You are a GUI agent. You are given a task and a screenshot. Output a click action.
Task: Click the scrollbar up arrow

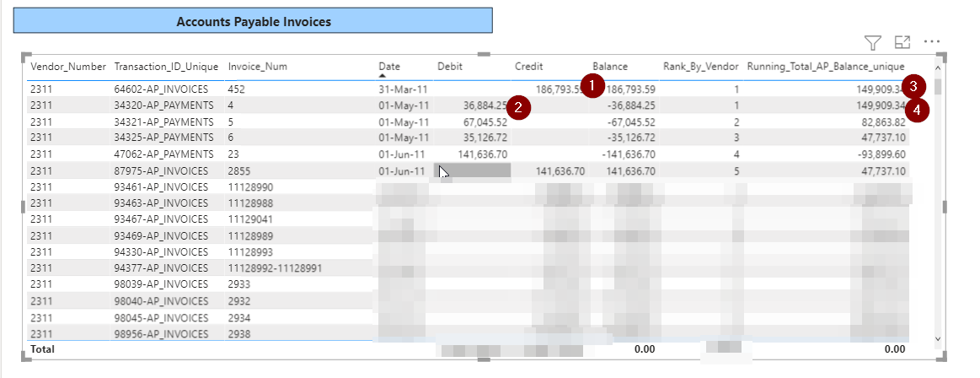[937, 67]
